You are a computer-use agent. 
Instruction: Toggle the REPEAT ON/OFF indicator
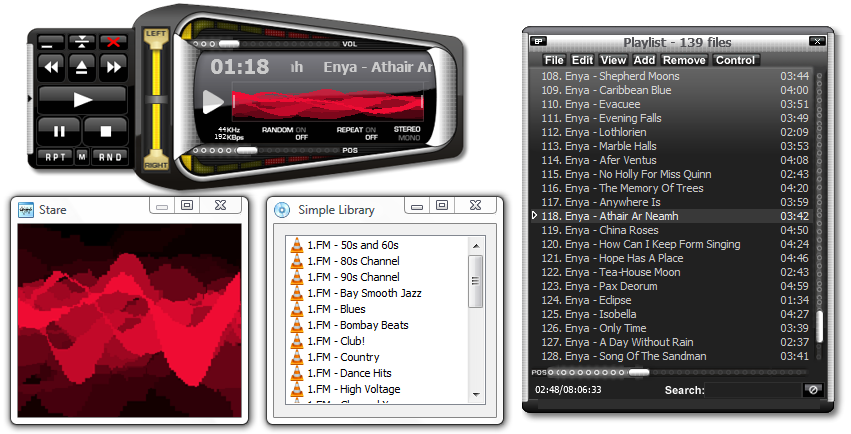356,133
